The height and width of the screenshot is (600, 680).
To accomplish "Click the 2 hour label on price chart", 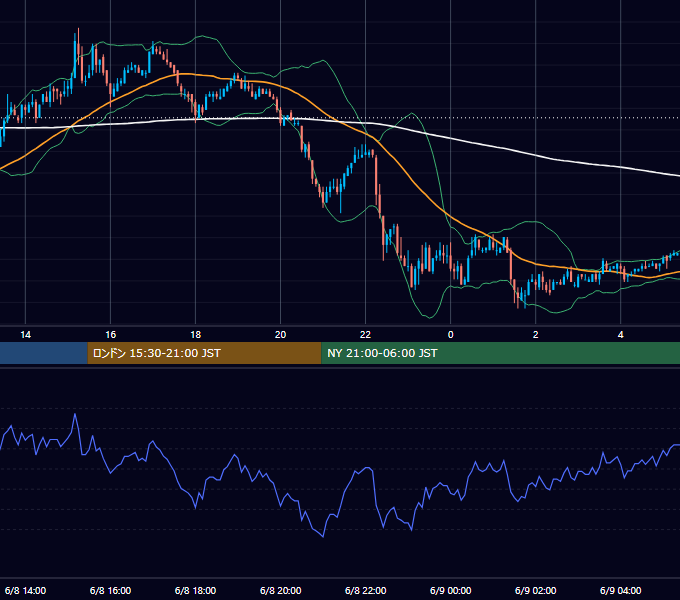I will pyautogui.click(x=536, y=335).
